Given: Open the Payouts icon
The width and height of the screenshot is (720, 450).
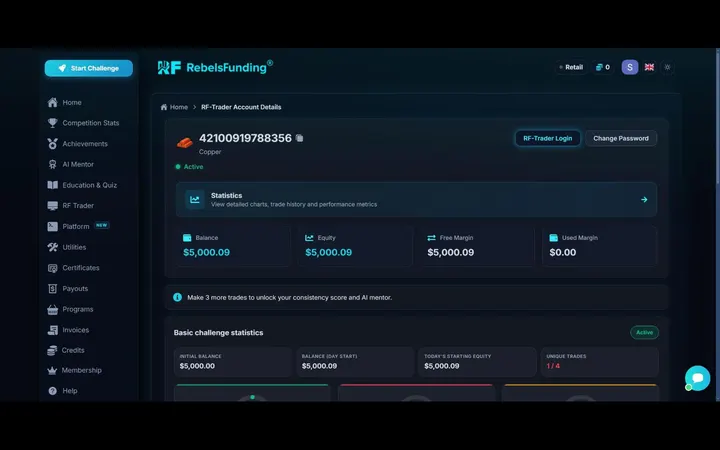Looking at the screenshot, I should click(53, 288).
